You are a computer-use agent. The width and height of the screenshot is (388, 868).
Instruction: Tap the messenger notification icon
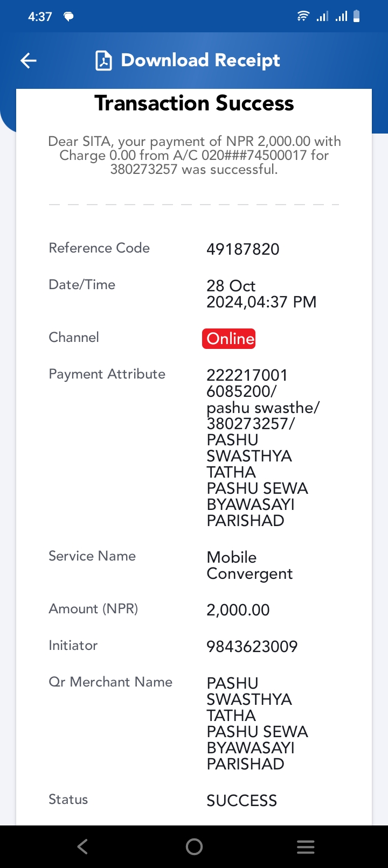coord(68,17)
